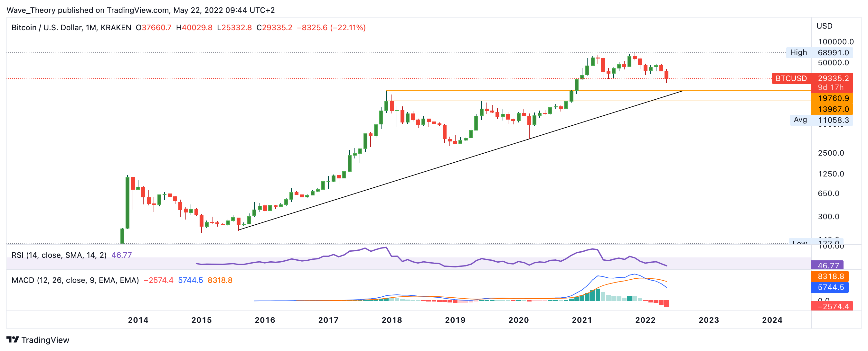Click the 9d 17h countdown label

tap(830, 87)
